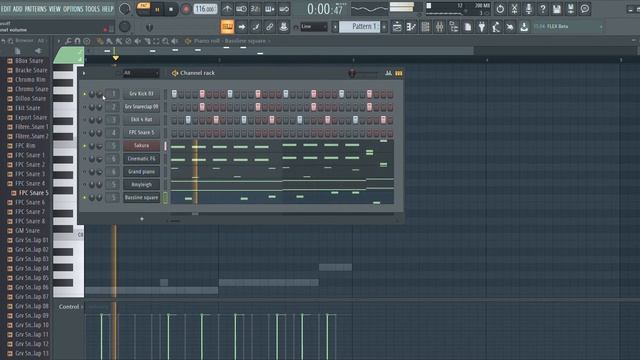Open the ADD menu
Image resolution: width=640 pixels, height=360 pixels.
[x=17, y=9]
